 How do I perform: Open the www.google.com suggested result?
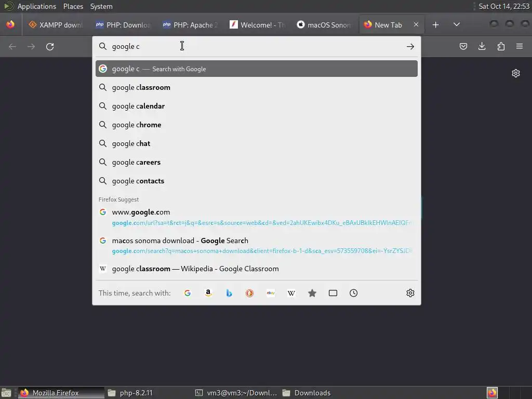coord(257,217)
